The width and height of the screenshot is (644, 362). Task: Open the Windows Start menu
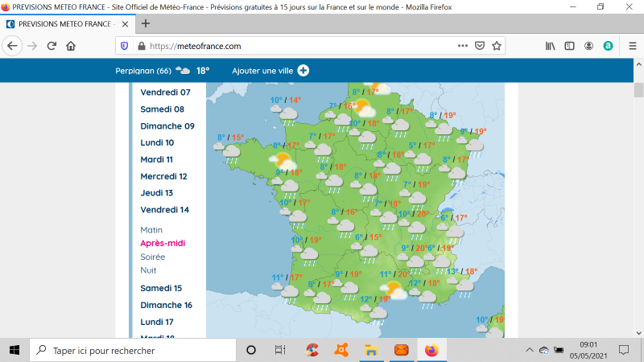pyautogui.click(x=14, y=350)
